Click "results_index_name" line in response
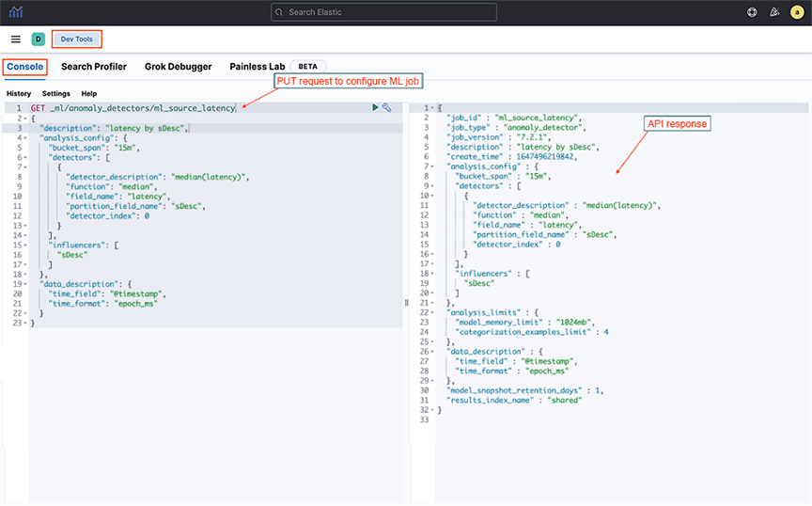812x506 pixels. pyautogui.click(x=514, y=401)
